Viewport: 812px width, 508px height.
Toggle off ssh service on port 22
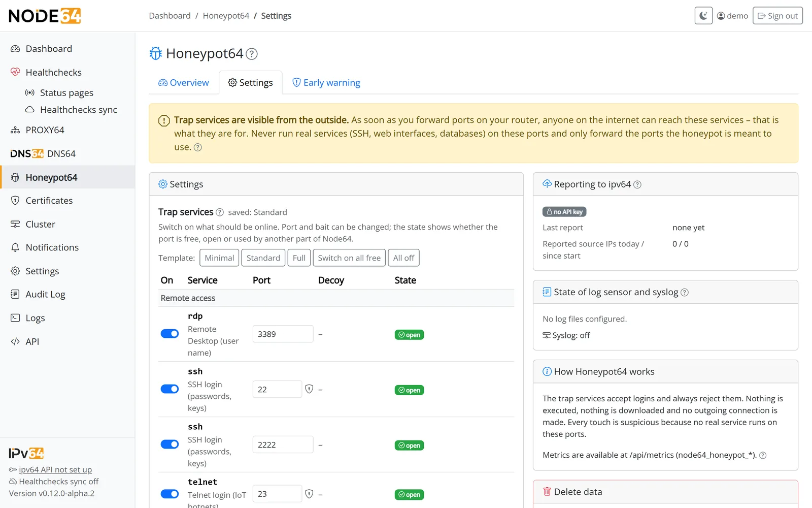pyautogui.click(x=170, y=389)
